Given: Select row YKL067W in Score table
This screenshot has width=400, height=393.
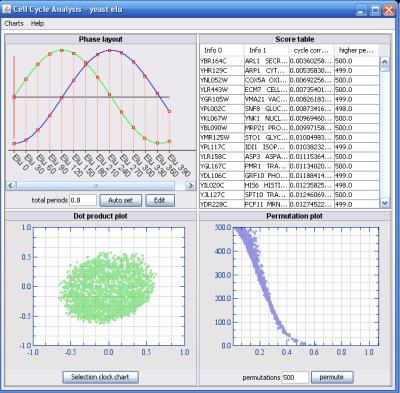Looking at the screenshot, I should click(289, 118).
